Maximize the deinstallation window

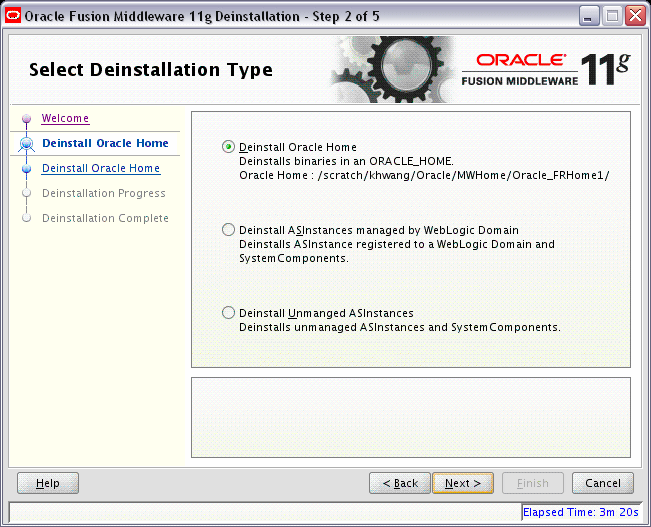coord(612,16)
